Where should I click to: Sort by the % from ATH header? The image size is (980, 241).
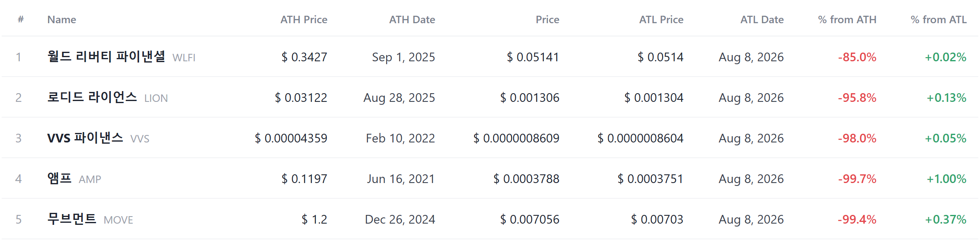(x=847, y=19)
